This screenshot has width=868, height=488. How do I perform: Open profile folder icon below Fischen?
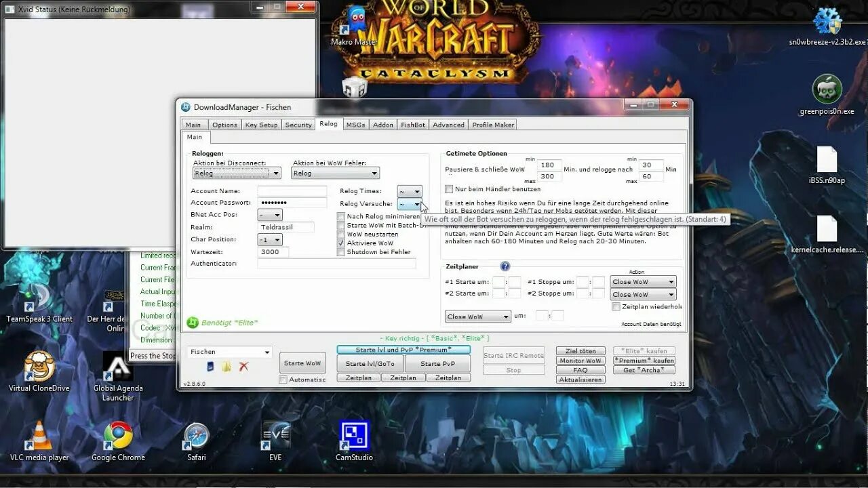coord(226,367)
